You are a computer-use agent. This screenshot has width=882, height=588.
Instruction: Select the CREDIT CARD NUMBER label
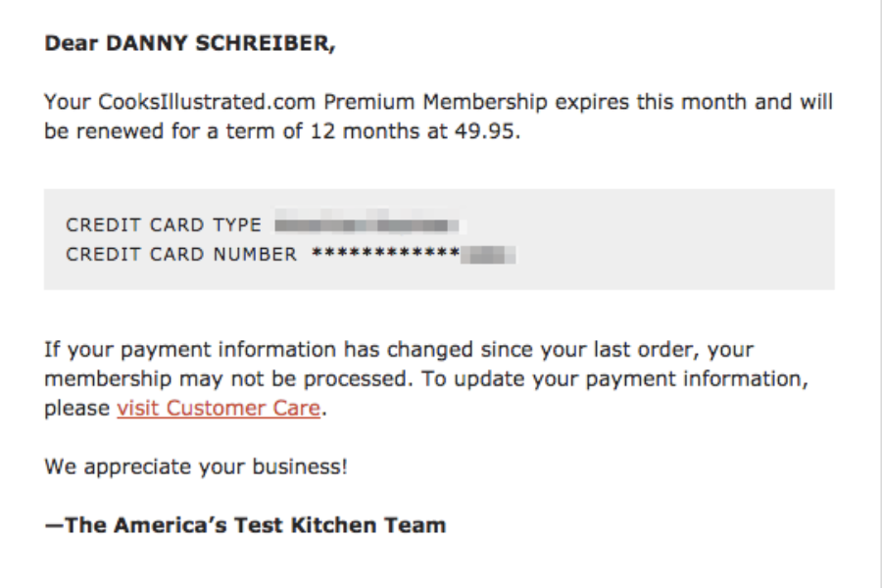click(x=181, y=255)
